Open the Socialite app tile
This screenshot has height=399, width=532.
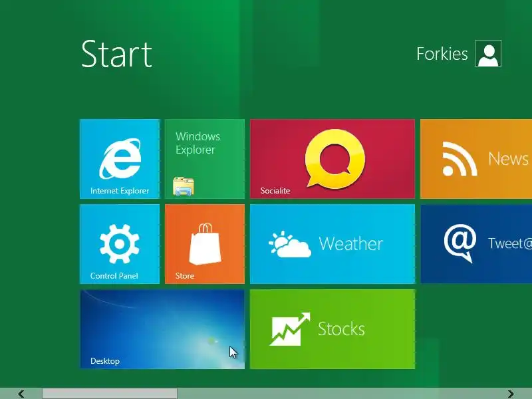point(332,159)
